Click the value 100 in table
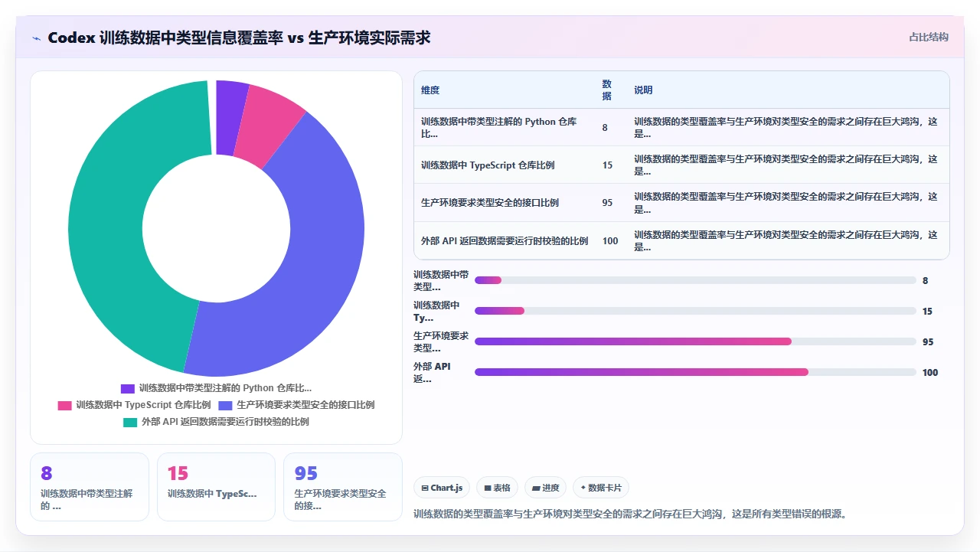980x552 pixels. pos(610,241)
